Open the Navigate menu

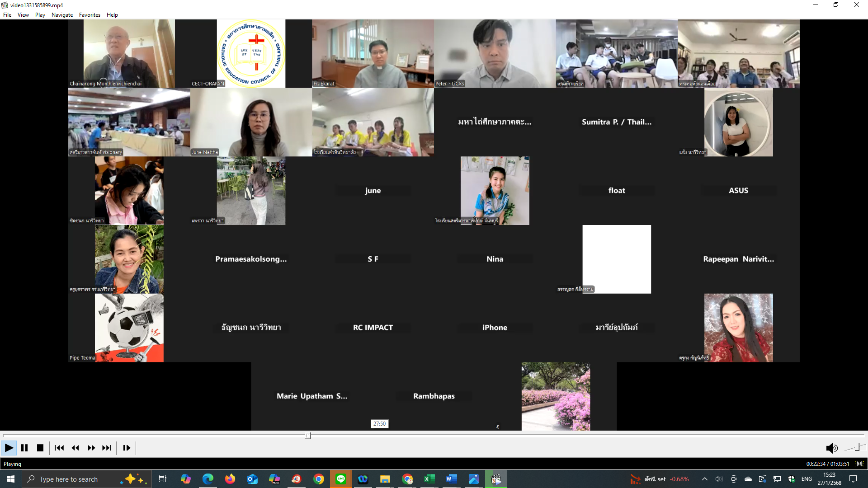pyautogui.click(x=62, y=15)
